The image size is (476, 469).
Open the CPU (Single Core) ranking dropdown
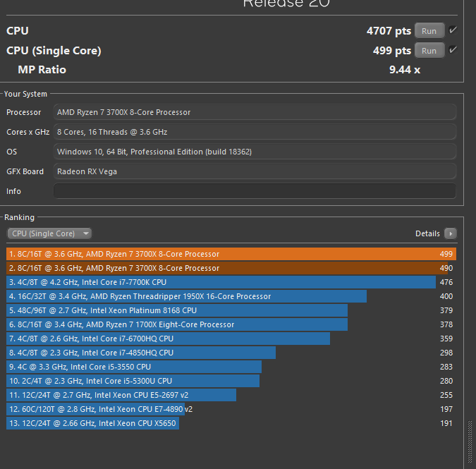[x=49, y=233]
